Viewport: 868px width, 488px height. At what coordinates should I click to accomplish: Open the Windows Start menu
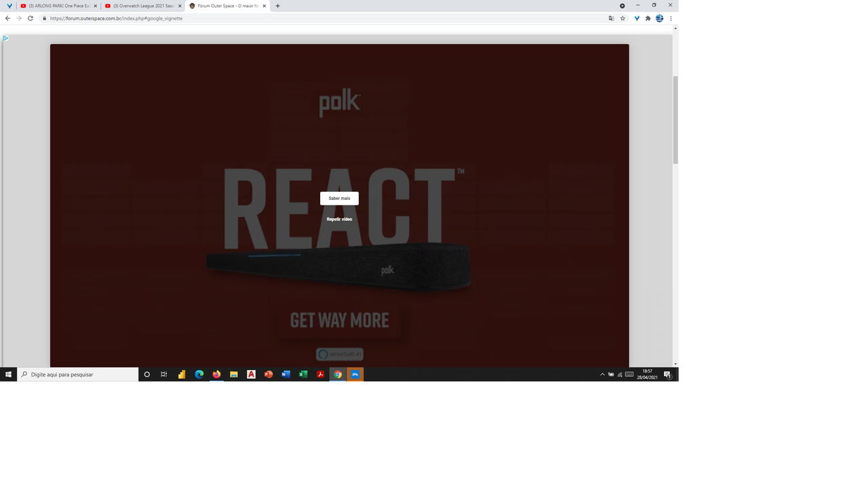[x=8, y=374]
